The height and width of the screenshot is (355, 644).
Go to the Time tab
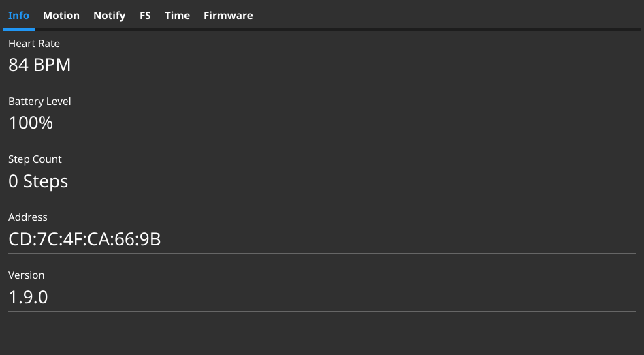[x=177, y=15]
